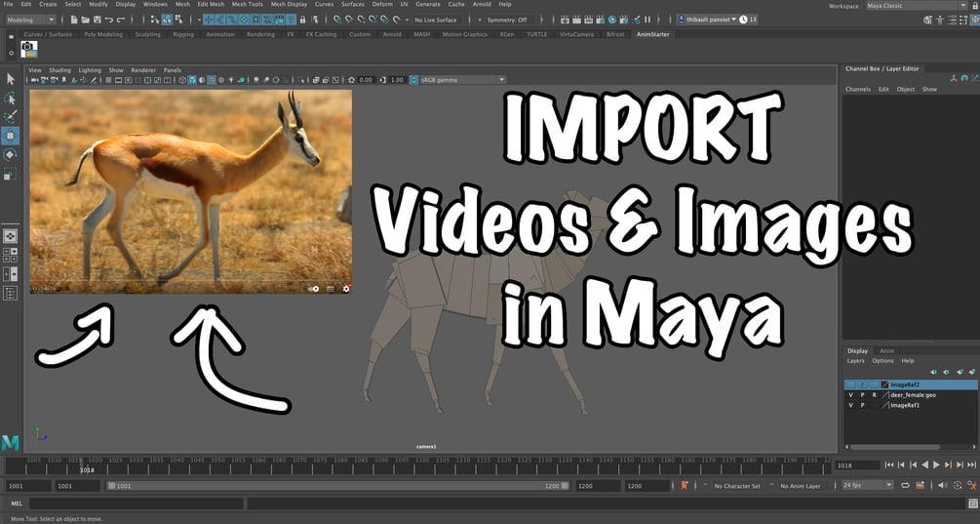Click the current frame 1018 timeline marker
980x524 pixels.
[x=83, y=465]
